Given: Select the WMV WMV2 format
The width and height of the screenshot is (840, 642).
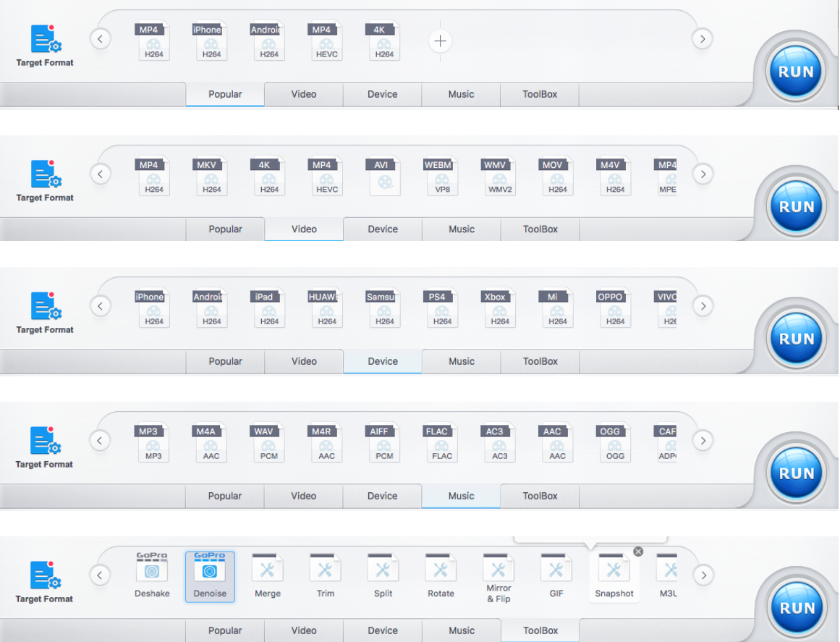Looking at the screenshot, I should pyautogui.click(x=499, y=176).
